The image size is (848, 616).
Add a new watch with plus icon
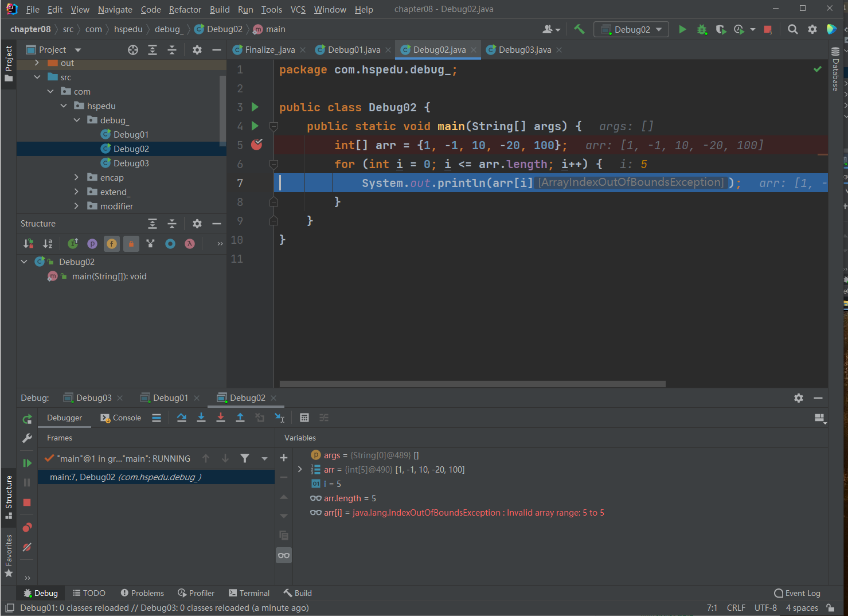click(x=284, y=458)
